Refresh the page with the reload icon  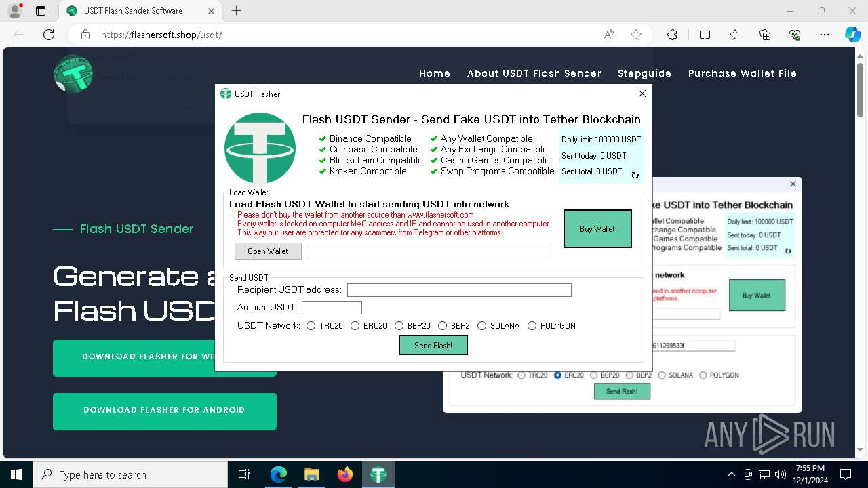(49, 35)
